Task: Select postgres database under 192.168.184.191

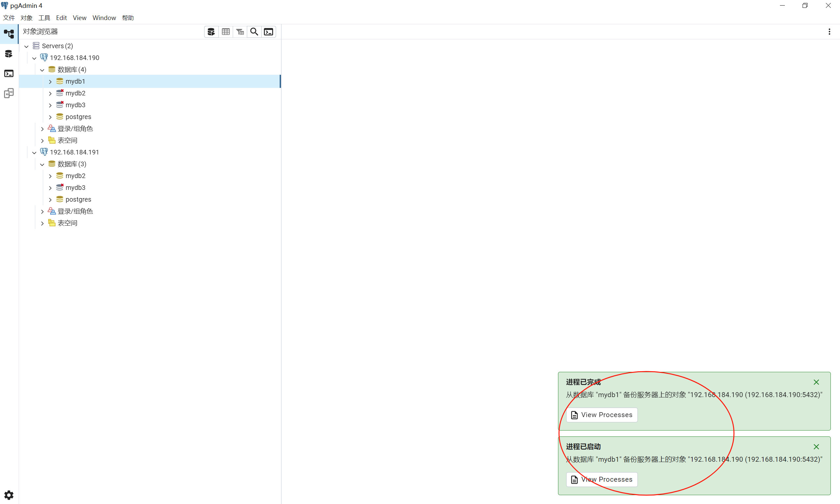Action: click(x=78, y=199)
